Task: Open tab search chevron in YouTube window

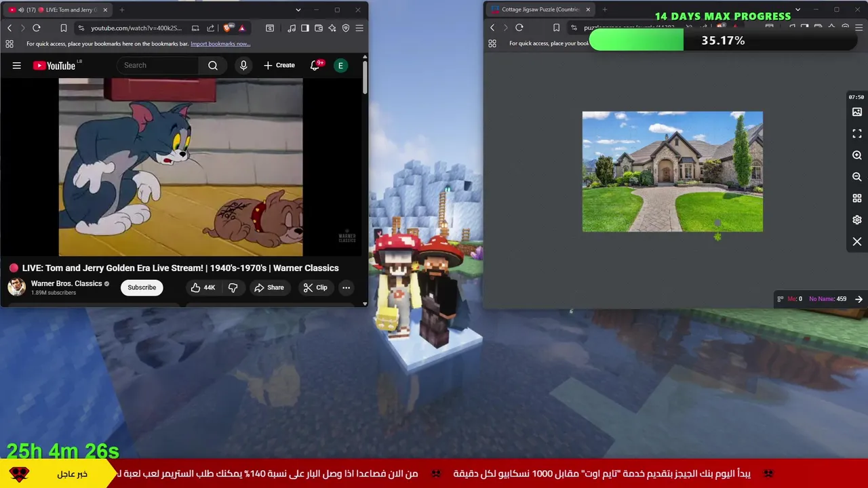Action: (x=298, y=9)
